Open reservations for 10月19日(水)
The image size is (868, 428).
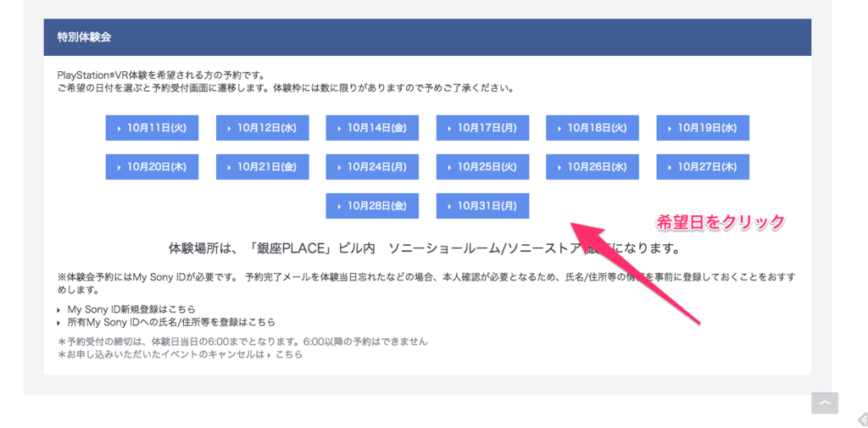(x=703, y=128)
